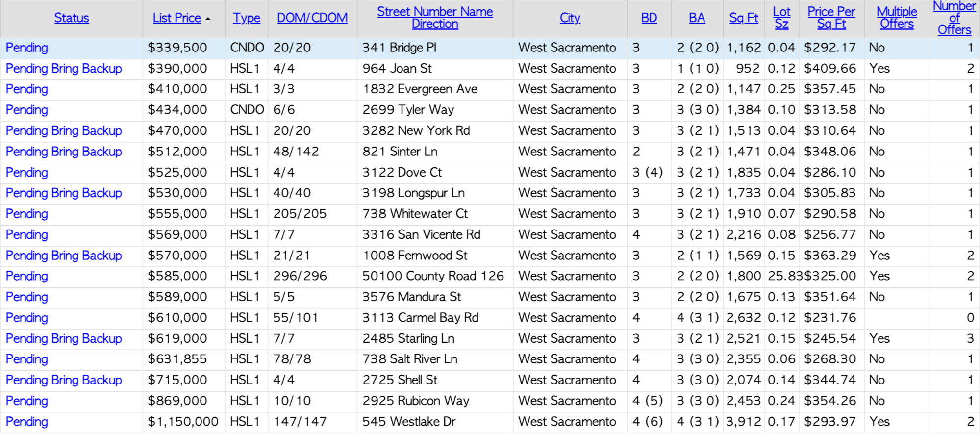Viewport: 980px width, 435px height.
Task: Sort by the BA column header
Action: [697, 18]
